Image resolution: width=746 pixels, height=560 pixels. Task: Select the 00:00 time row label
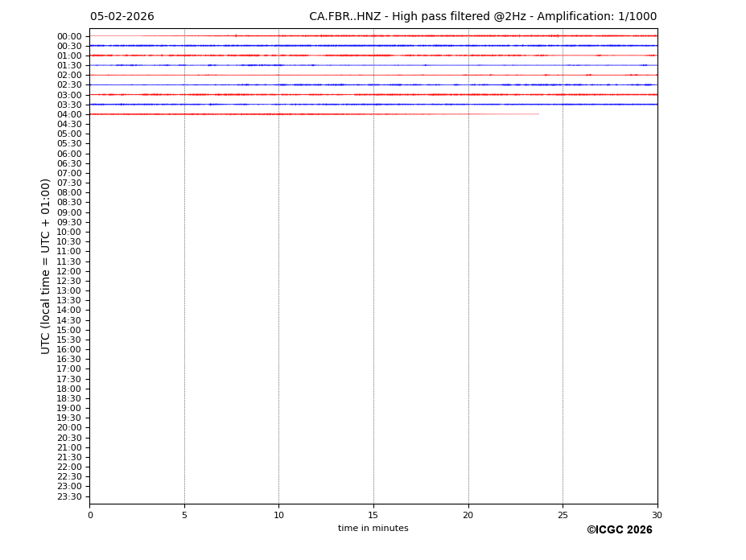pyautogui.click(x=69, y=36)
